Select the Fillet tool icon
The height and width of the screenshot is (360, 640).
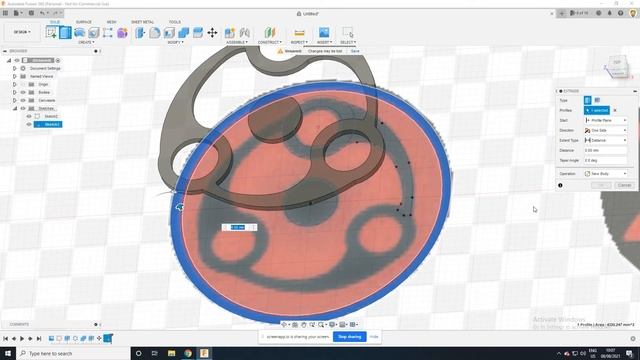[155, 32]
